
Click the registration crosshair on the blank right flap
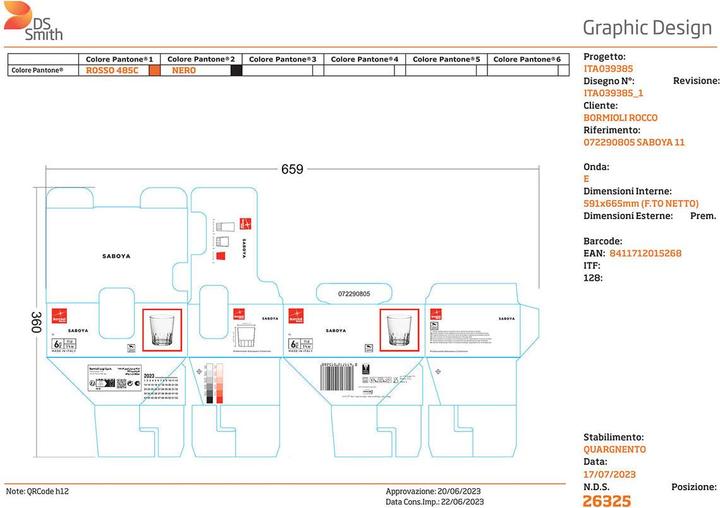pos(438,371)
